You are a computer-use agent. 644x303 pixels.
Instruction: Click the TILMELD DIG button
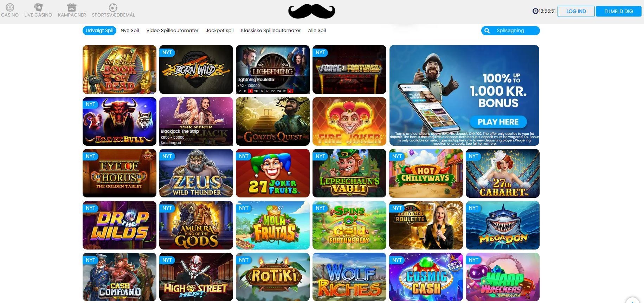tap(619, 11)
